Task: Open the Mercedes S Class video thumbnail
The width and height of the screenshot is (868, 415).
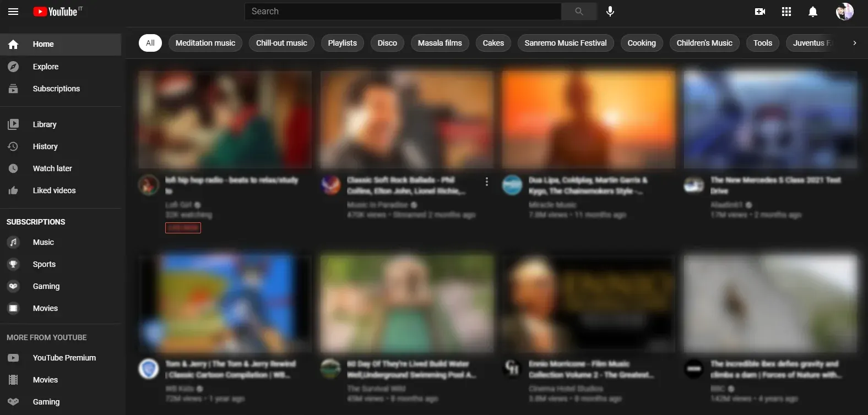Action: coord(771,119)
